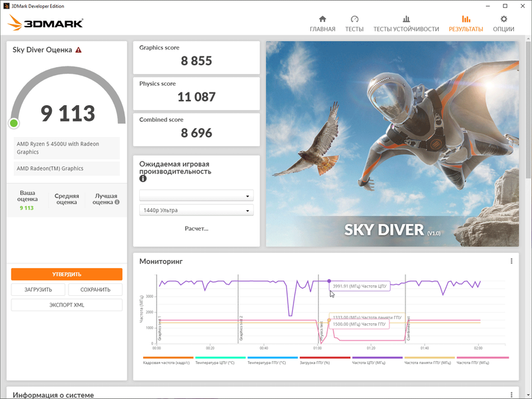Screen dimensions: 532x399
Task: Click the green dot on the score gauge
Action: (14, 123)
